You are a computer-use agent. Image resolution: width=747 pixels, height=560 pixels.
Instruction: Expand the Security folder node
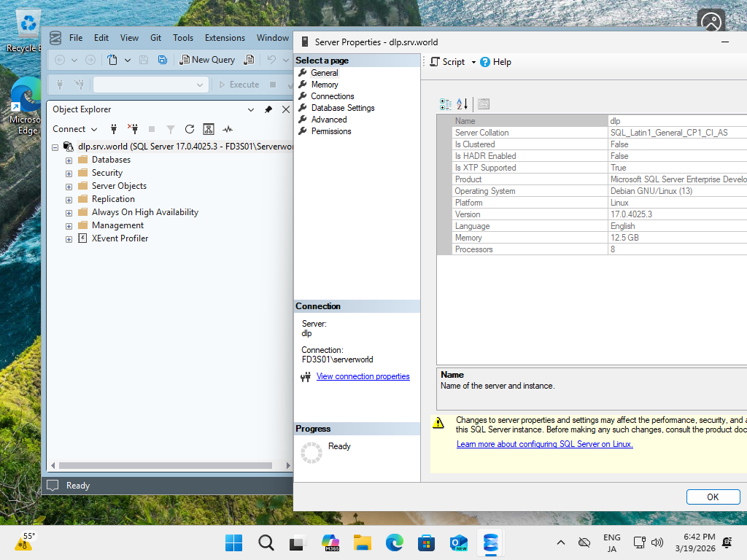pyautogui.click(x=69, y=174)
